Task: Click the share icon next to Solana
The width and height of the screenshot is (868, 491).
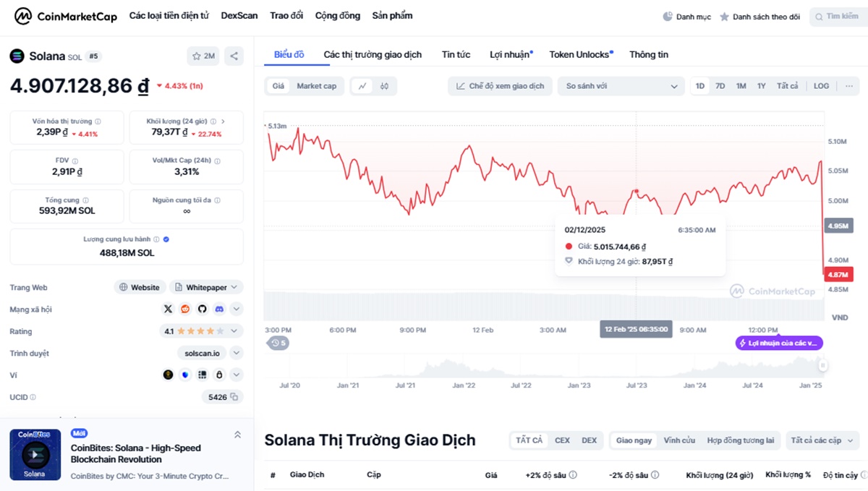Action: click(x=234, y=56)
